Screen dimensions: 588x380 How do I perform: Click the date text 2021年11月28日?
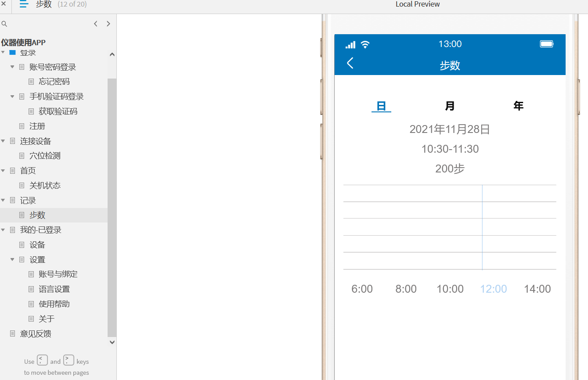coord(450,129)
